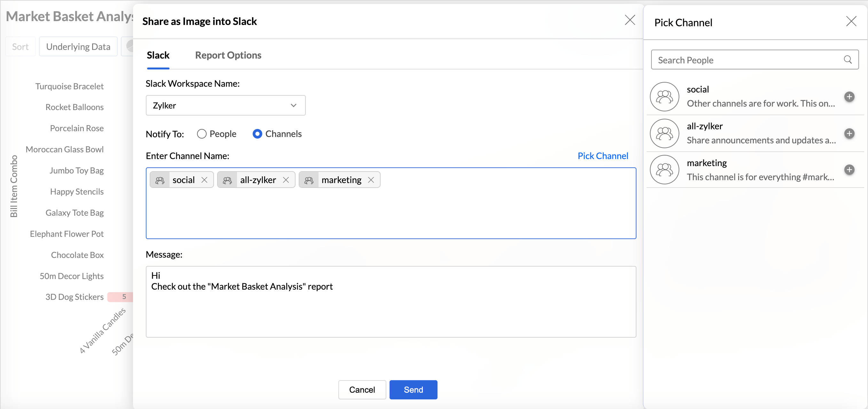Click the Happy Stencils axis label
Image resolution: width=868 pixels, height=409 pixels.
tap(77, 191)
